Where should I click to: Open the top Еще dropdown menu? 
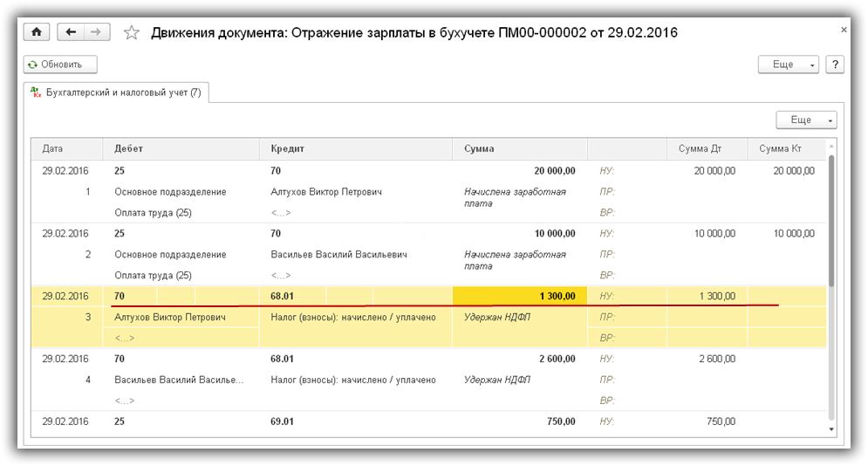(789, 65)
